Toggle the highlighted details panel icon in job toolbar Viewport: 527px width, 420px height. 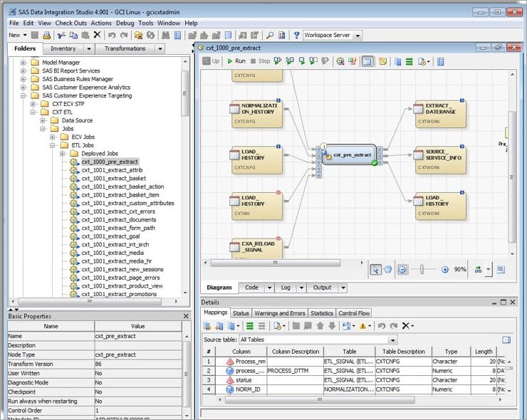[x=367, y=61]
